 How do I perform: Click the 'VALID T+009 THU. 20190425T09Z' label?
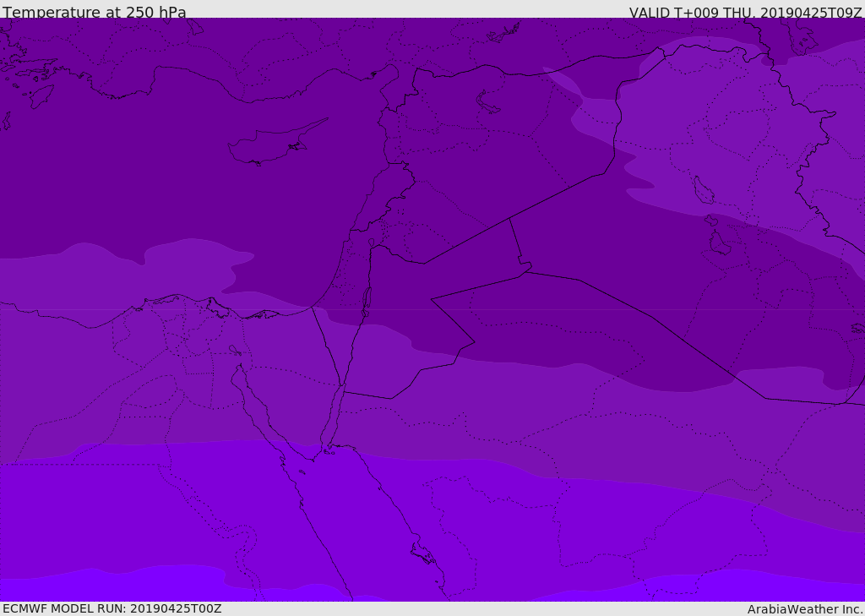(745, 13)
